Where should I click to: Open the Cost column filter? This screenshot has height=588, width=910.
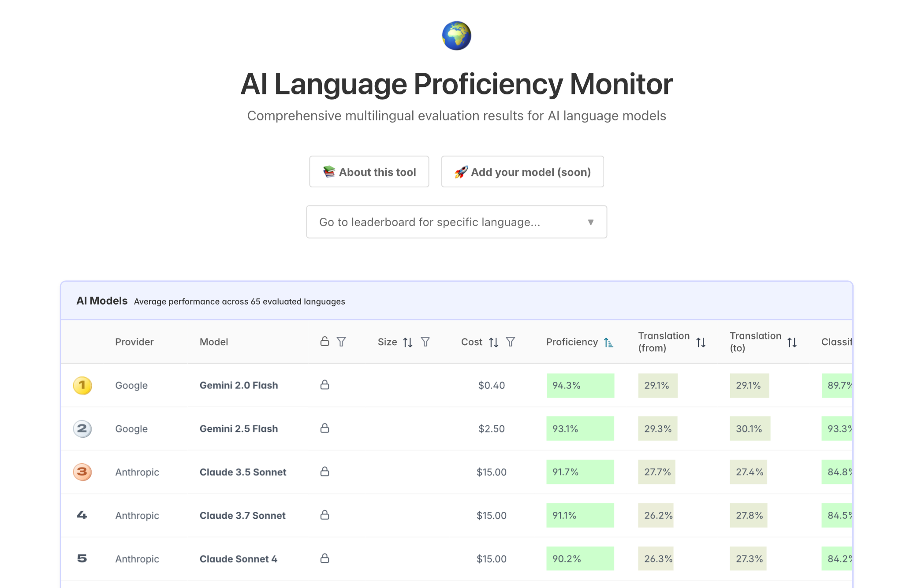[x=510, y=342]
